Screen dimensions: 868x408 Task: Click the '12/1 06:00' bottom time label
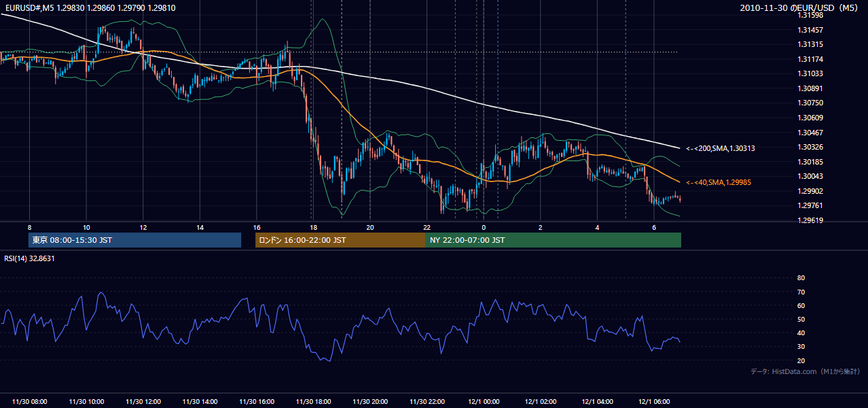coord(654,402)
